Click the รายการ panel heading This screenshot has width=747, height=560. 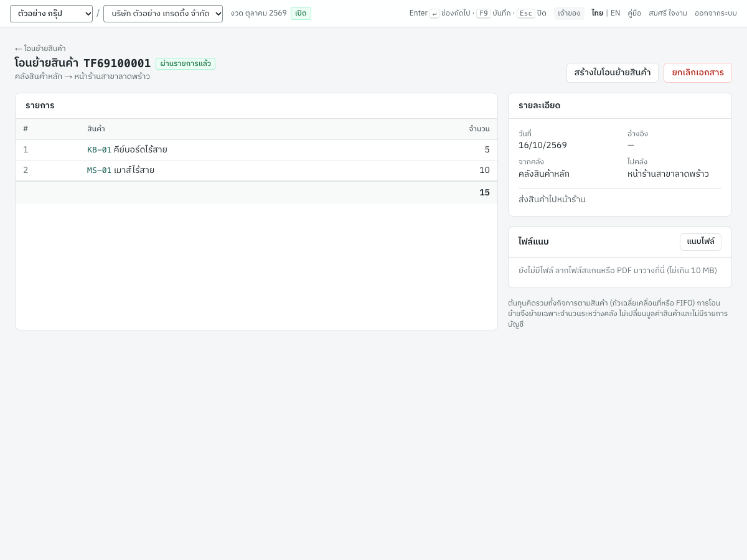[40, 106]
